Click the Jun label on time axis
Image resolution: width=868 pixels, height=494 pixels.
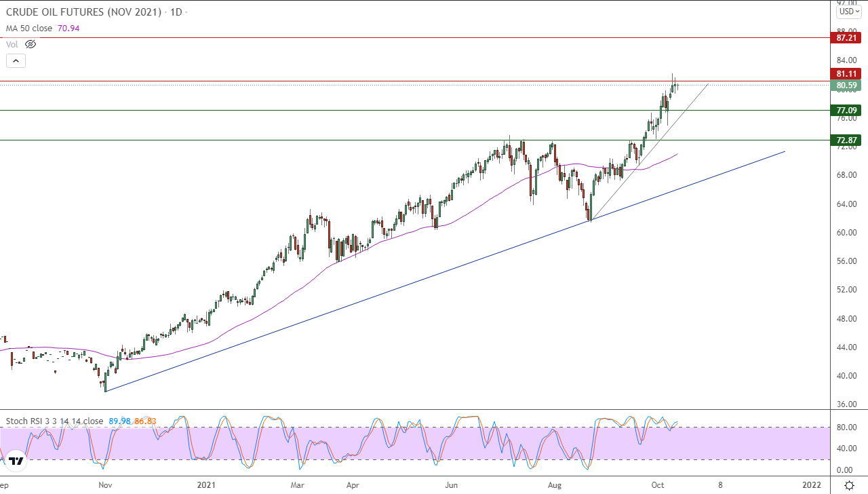click(451, 485)
